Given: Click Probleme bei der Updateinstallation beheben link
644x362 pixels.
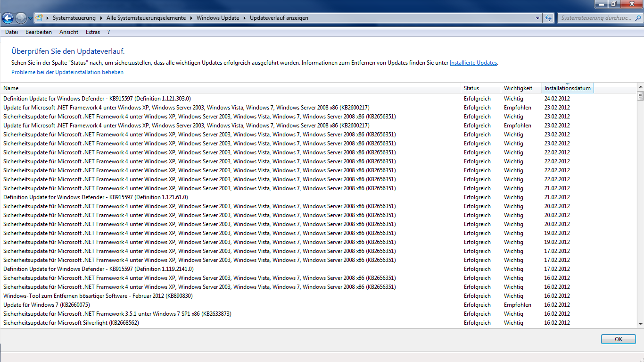Looking at the screenshot, I should pos(67,72).
